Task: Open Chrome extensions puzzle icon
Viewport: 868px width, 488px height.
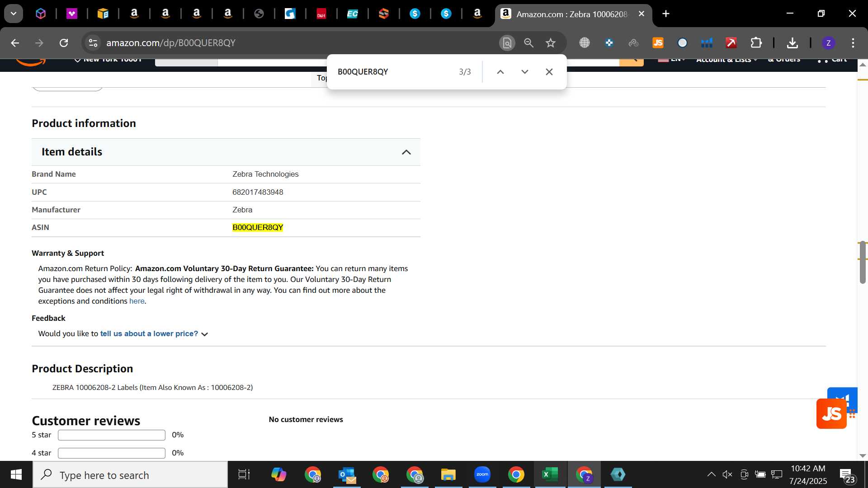Action: 756,43
